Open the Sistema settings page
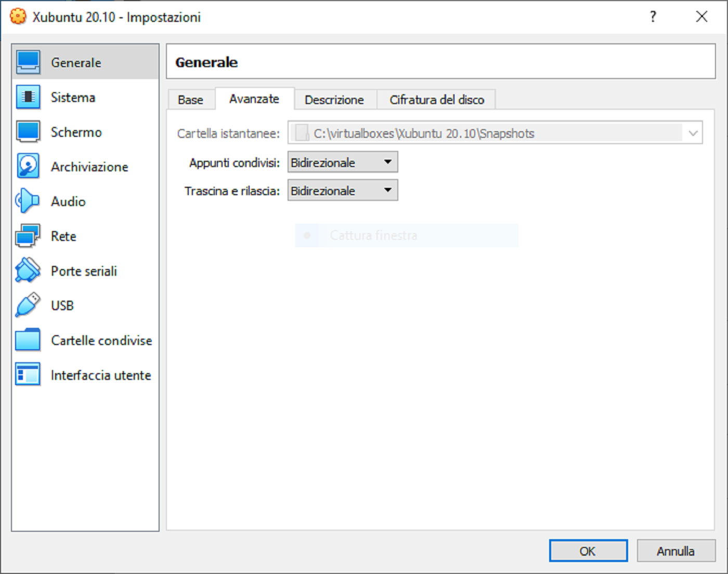The height and width of the screenshot is (574, 728). tap(27, 97)
